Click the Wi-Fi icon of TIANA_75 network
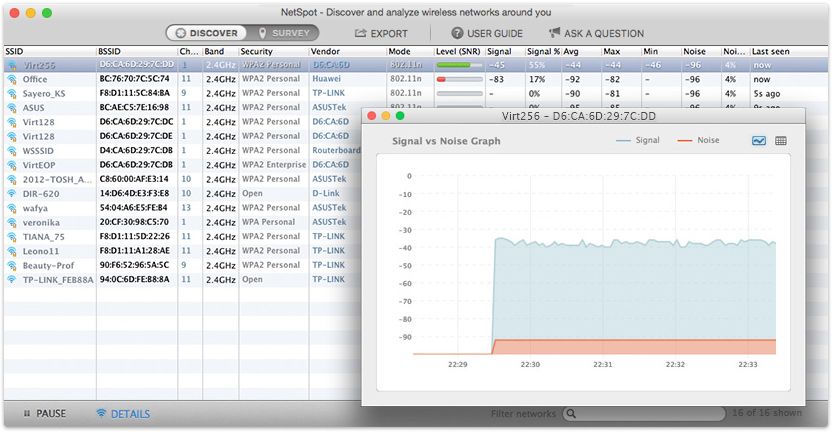 pyautogui.click(x=12, y=237)
